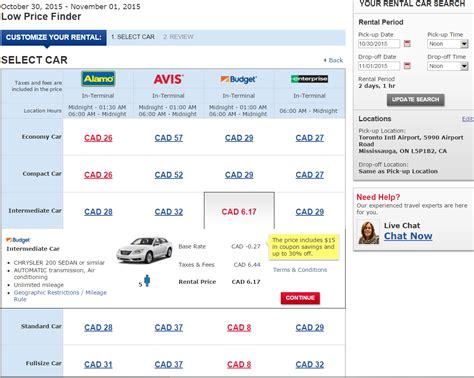Select step 2 Review tab

click(178, 37)
